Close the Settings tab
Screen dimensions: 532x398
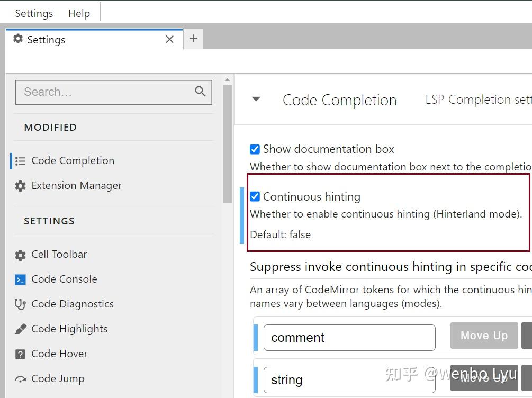tap(169, 40)
